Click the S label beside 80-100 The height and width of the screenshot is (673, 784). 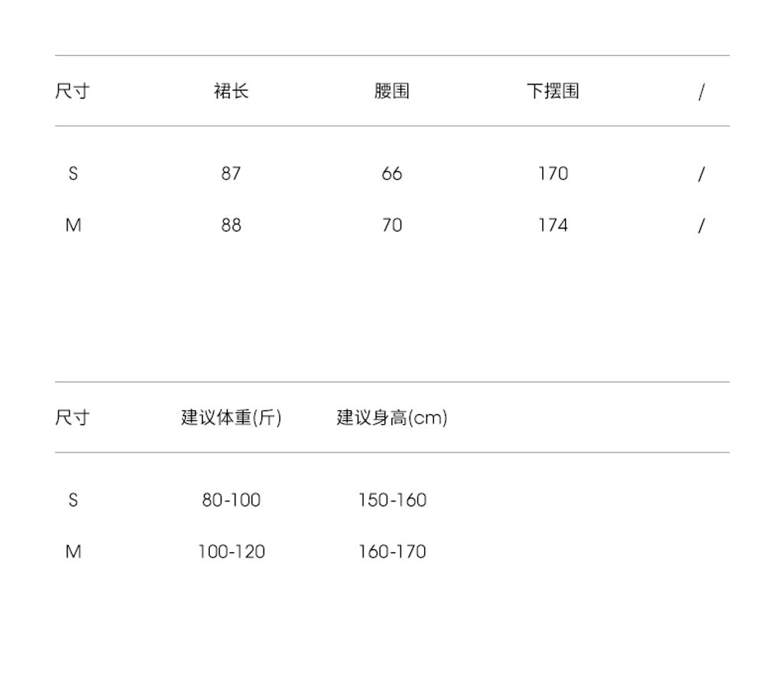[73, 500]
